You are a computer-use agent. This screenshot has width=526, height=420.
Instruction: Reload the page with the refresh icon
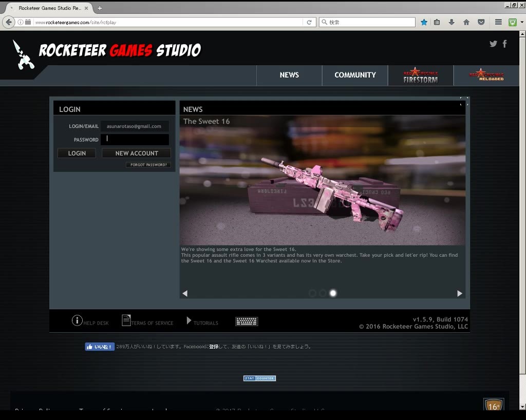pyautogui.click(x=309, y=22)
